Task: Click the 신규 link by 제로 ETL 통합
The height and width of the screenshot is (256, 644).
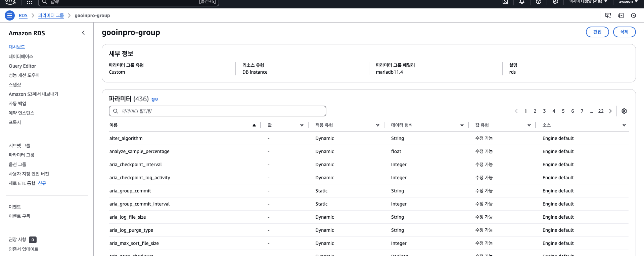Action: coord(42,183)
